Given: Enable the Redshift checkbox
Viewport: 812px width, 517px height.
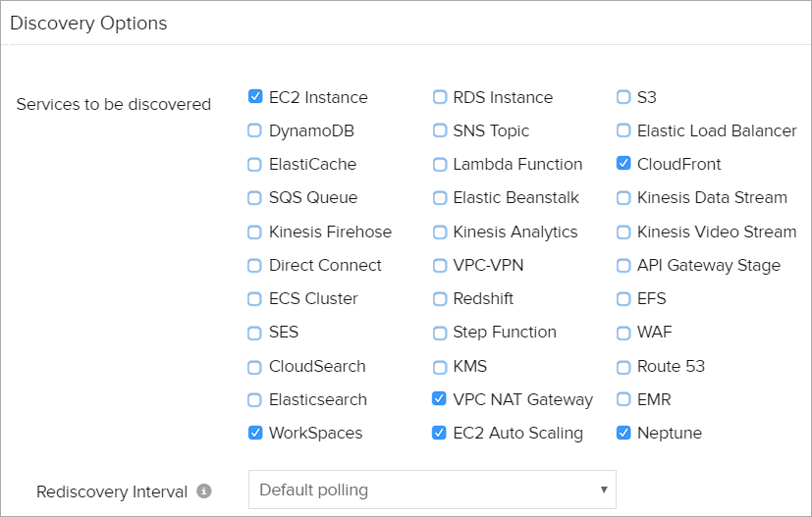Looking at the screenshot, I should click(x=440, y=298).
